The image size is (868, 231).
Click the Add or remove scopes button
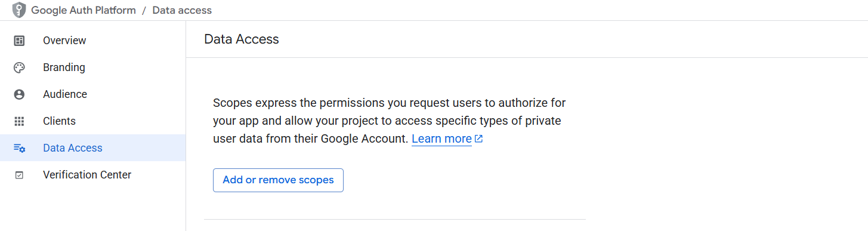tap(278, 180)
